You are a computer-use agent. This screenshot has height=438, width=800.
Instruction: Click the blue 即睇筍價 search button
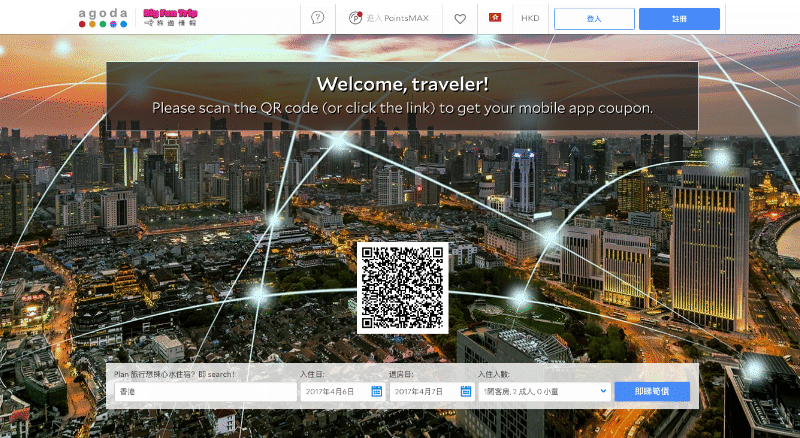(652, 392)
